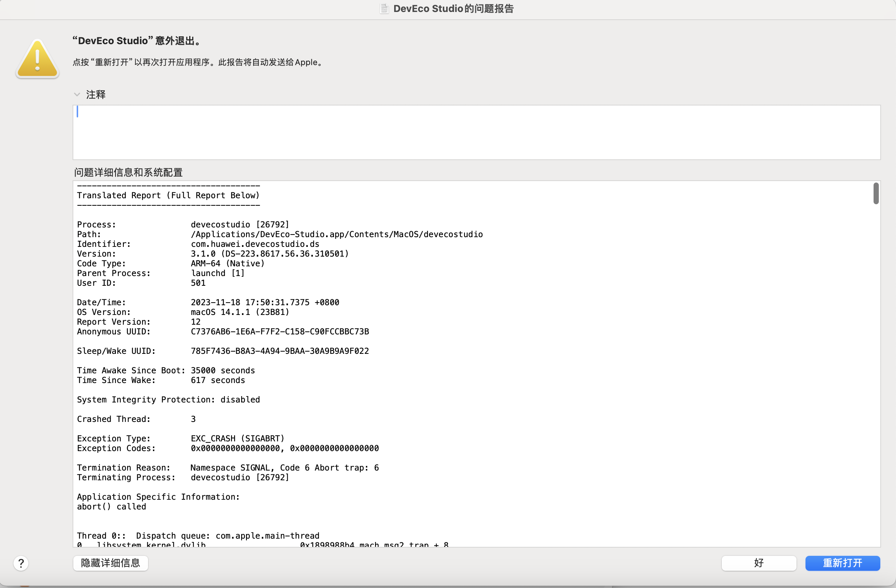
Task: Click the document icon in the title bar
Action: pyautogui.click(x=384, y=9)
